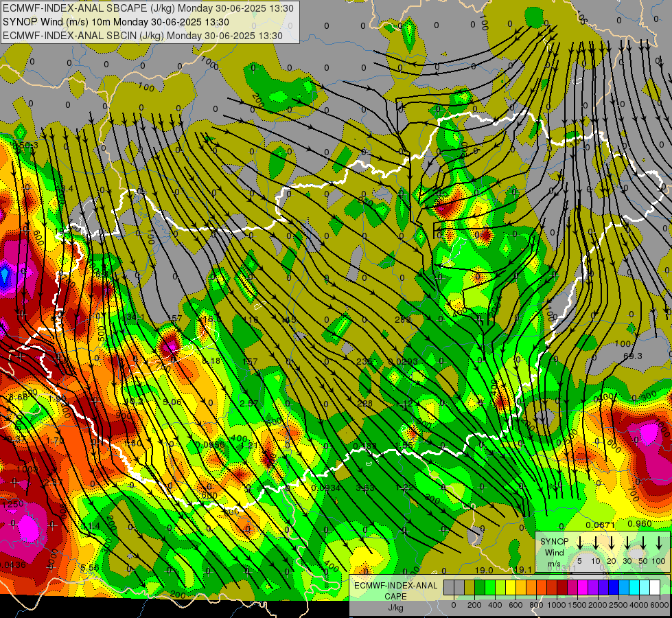This screenshot has width=672, height=618.
Task: Click the '19.1' value on the map
Action: pos(522,569)
